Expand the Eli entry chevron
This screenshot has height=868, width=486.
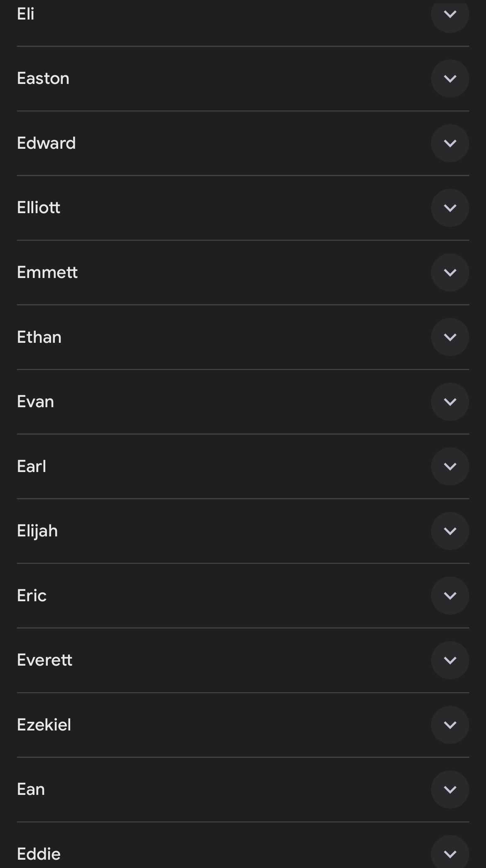pos(450,15)
